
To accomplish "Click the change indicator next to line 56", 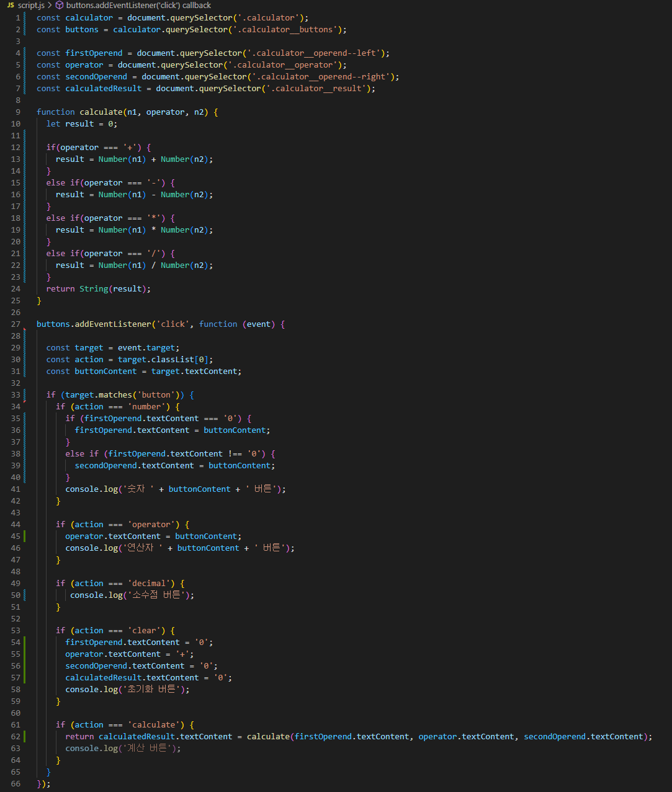I will pyautogui.click(x=24, y=665).
